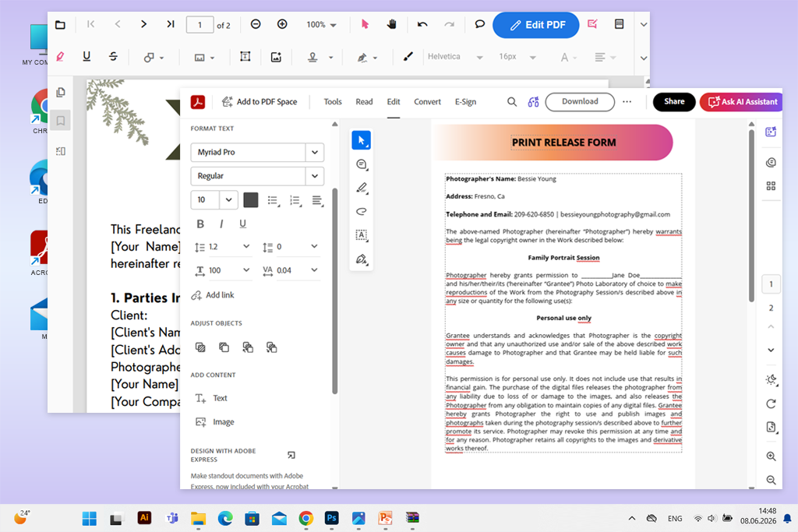Open the Convert menu

pos(427,102)
